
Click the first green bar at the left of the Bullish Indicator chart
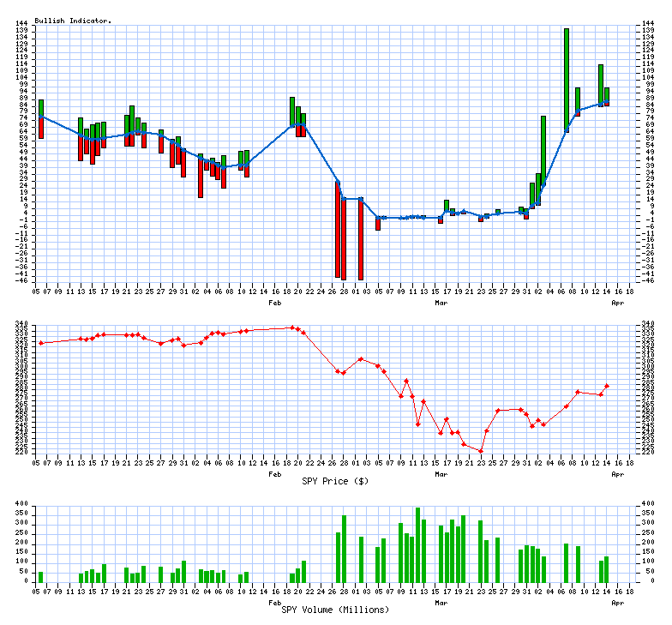point(40,108)
